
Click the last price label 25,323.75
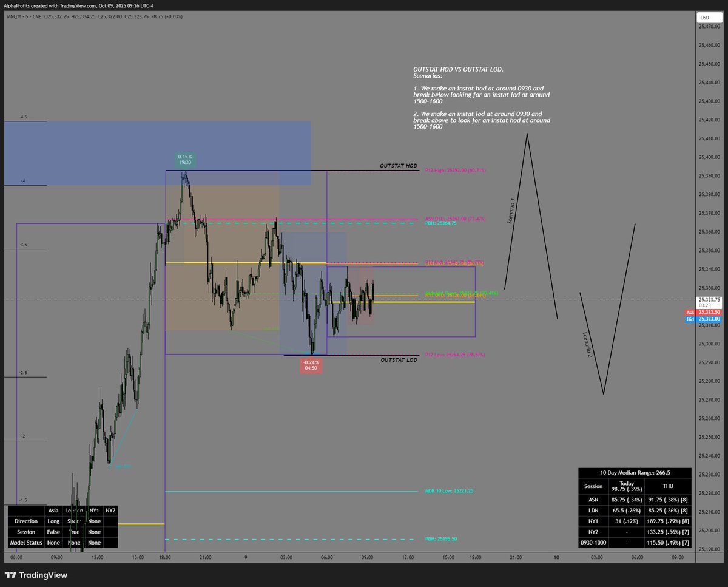pyautogui.click(x=709, y=300)
